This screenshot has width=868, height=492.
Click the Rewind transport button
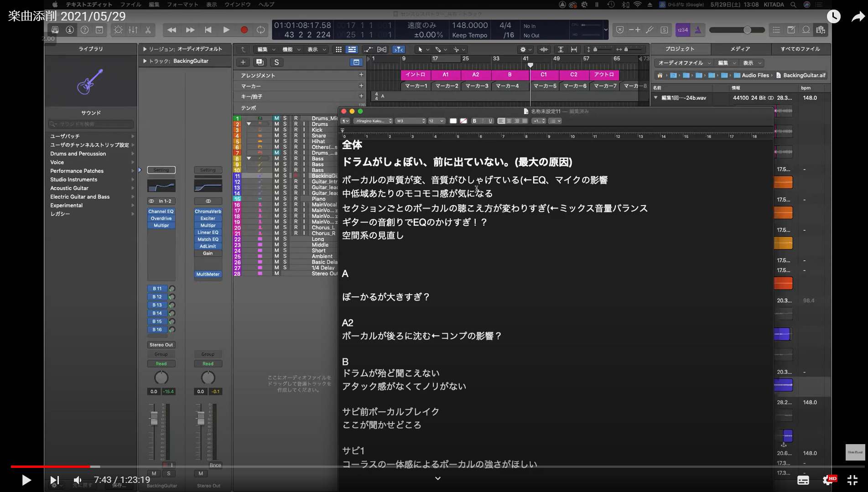pyautogui.click(x=172, y=30)
